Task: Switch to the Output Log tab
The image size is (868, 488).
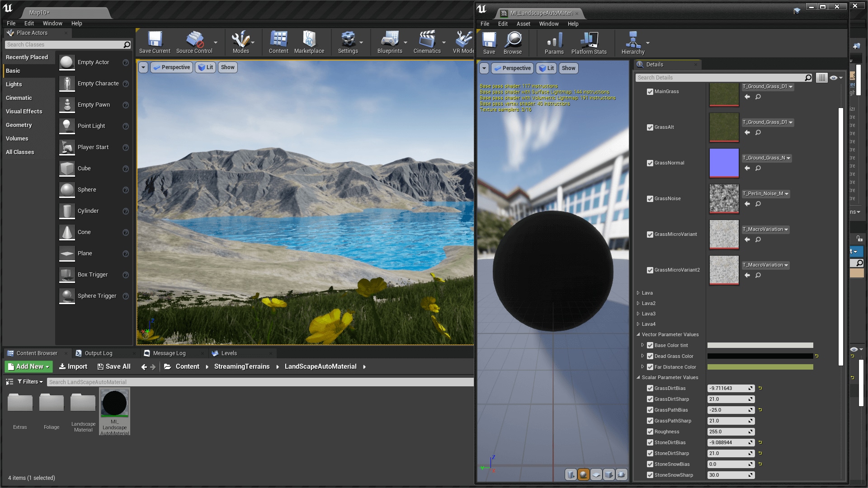Action: [x=98, y=353]
